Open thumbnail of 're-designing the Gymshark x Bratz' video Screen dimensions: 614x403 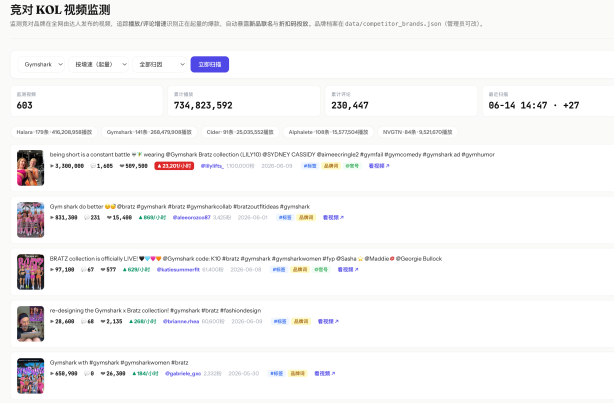[31, 323]
